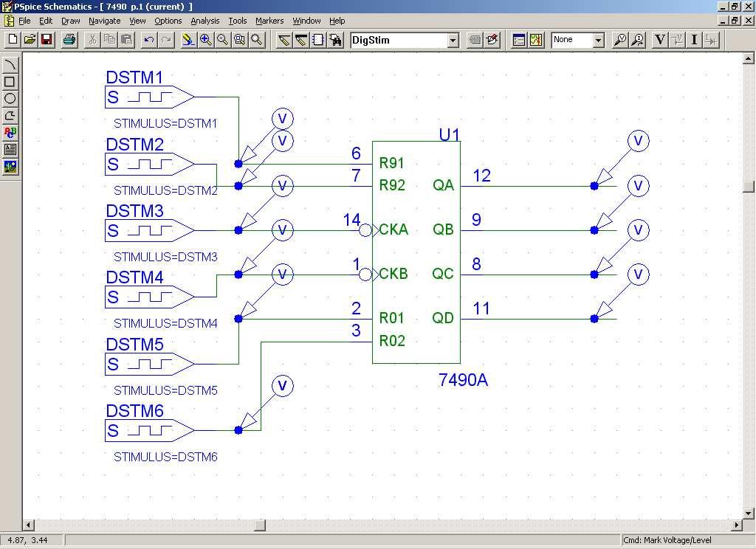This screenshot has width=756, height=549.
Task: Select the Draw Circle tool
Action: [x=10, y=98]
